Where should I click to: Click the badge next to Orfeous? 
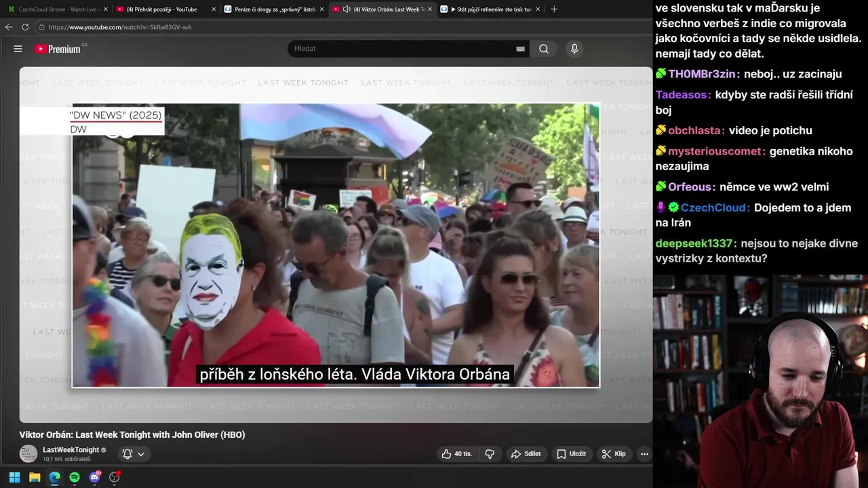coord(660,186)
